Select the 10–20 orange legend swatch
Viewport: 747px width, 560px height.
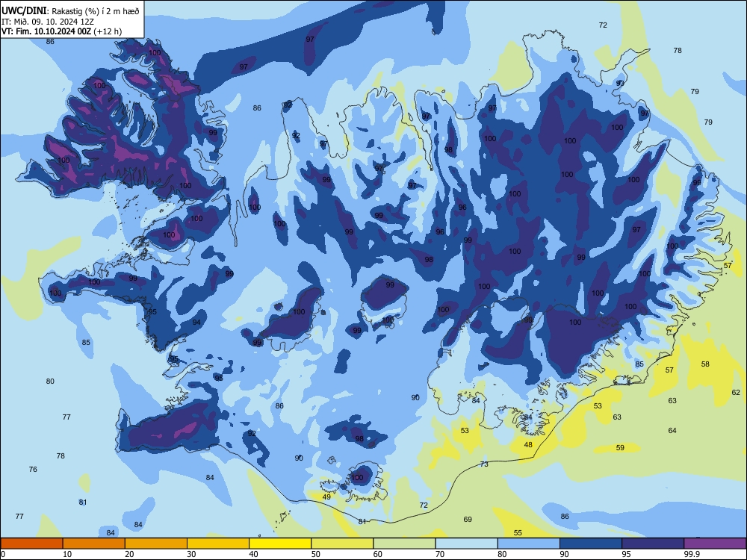94,544
